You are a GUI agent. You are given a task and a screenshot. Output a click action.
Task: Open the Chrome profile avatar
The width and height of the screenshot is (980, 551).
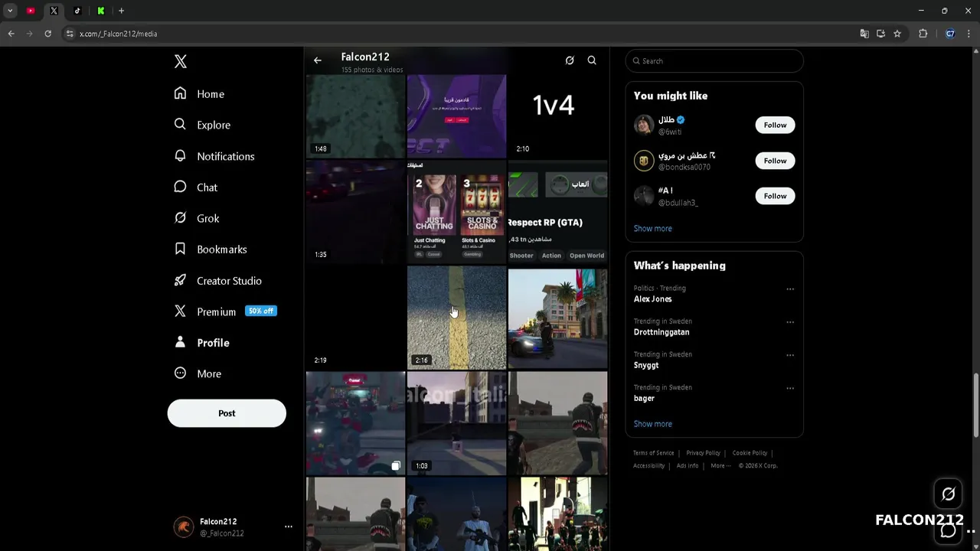point(950,34)
